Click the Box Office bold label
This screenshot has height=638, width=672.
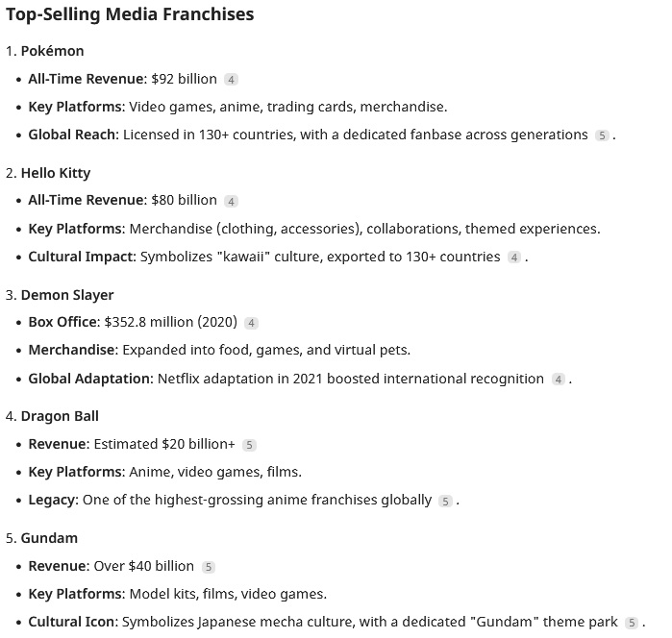[x=64, y=322]
